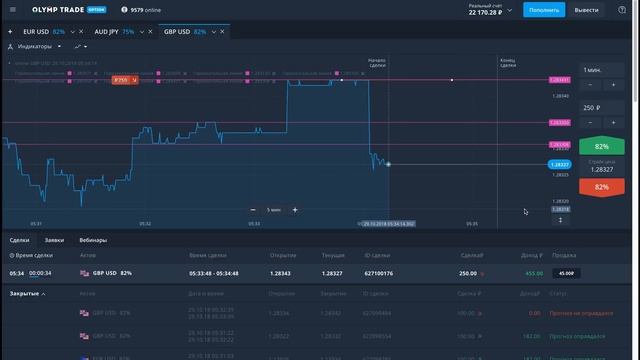This screenshot has height=360, width=640.
Task: Click the Прогноз оправдался status
Action: [577, 336]
